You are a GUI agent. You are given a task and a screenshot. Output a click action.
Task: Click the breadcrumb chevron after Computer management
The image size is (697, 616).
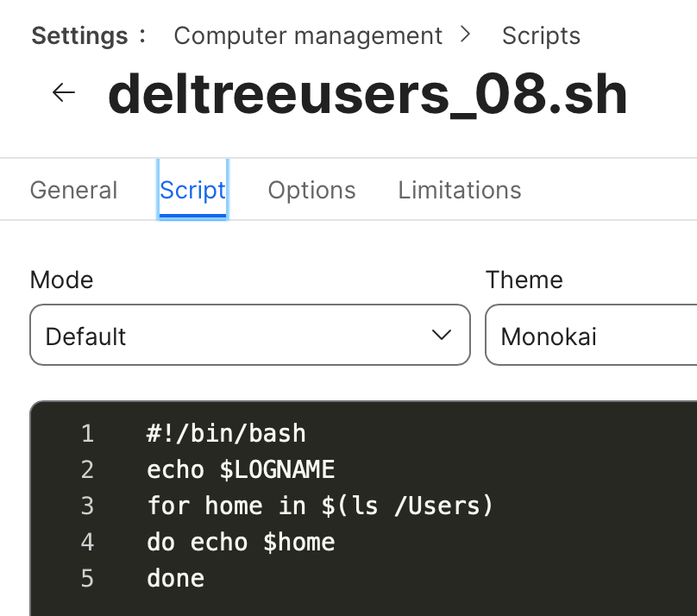[465, 35]
